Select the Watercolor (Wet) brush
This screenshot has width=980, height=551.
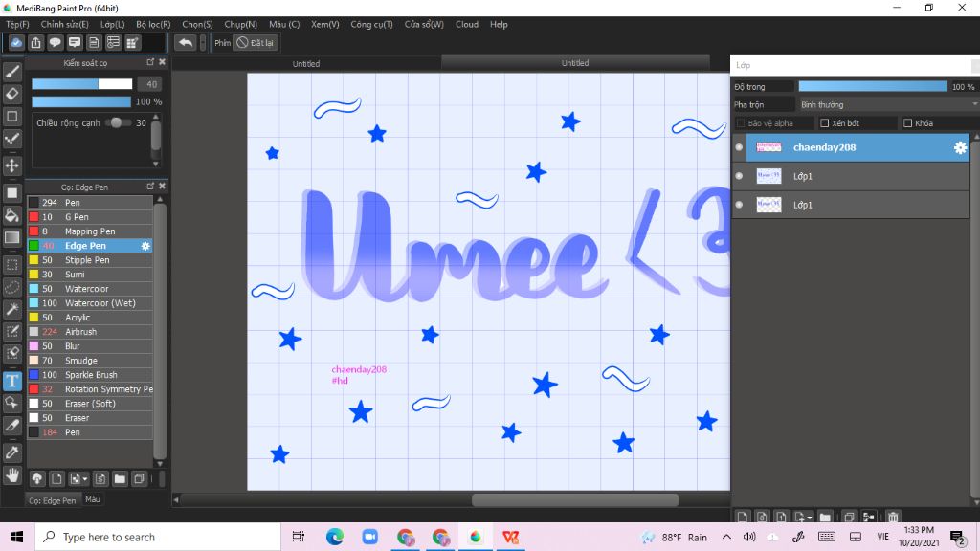tap(90, 303)
